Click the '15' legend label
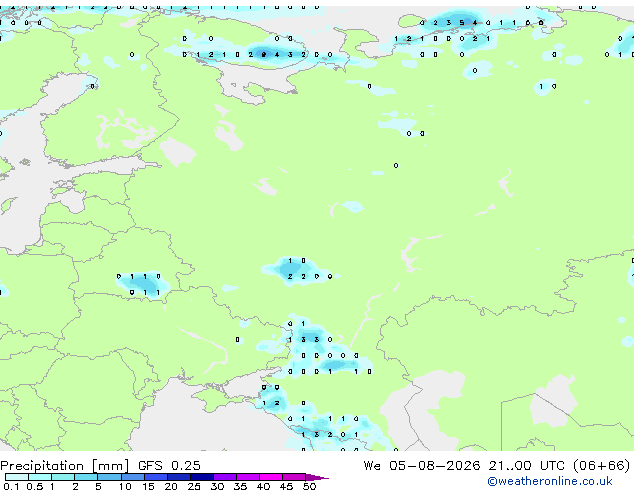 pos(148,486)
